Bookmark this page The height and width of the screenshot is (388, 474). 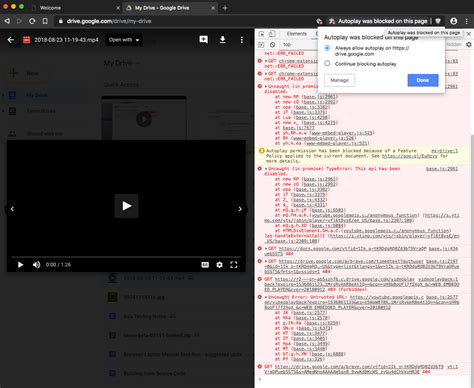click(45, 21)
